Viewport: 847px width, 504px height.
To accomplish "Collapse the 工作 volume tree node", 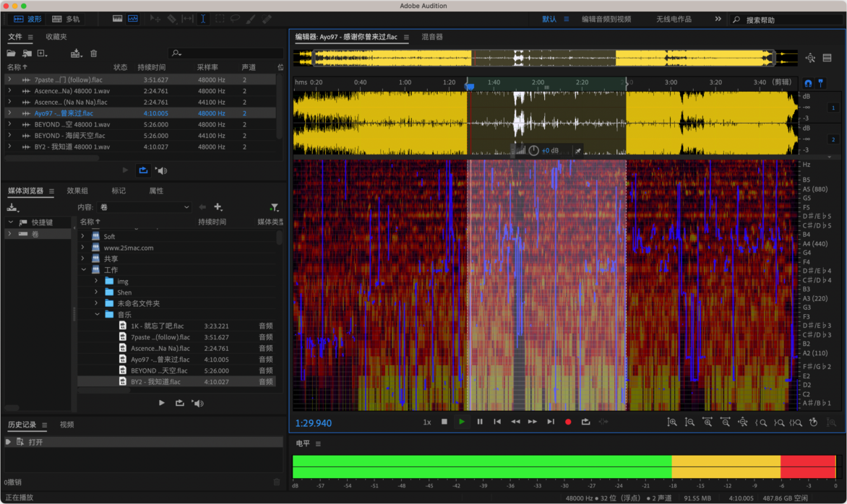I will (x=83, y=270).
